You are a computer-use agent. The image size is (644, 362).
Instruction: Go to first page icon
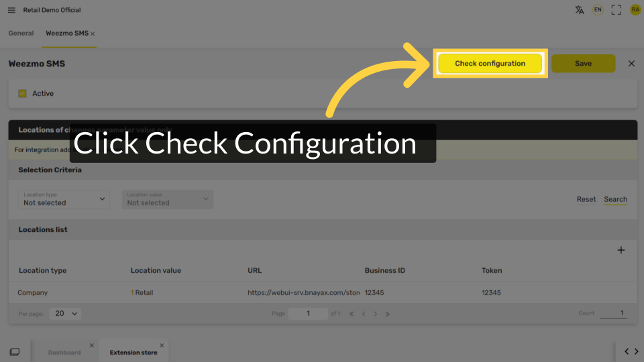click(352, 314)
